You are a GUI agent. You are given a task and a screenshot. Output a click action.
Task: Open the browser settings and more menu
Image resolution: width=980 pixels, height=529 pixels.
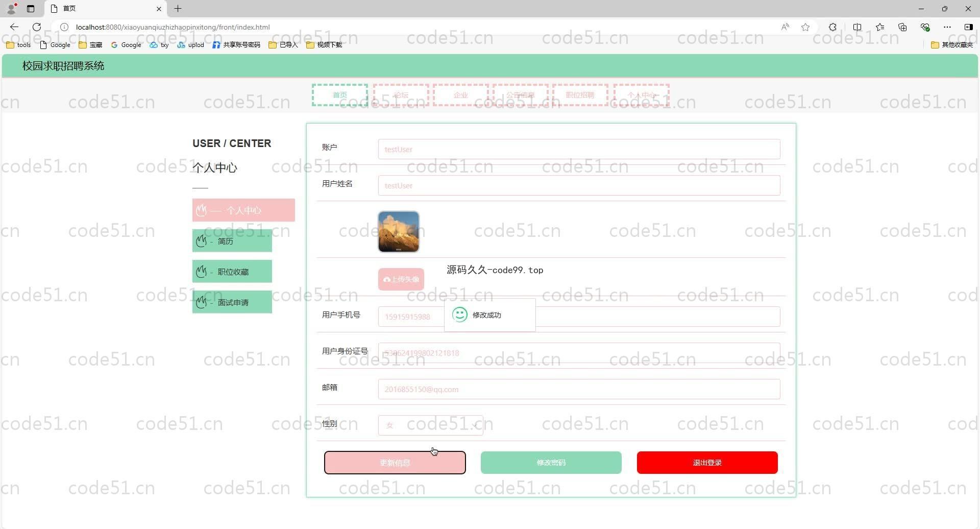(947, 27)
